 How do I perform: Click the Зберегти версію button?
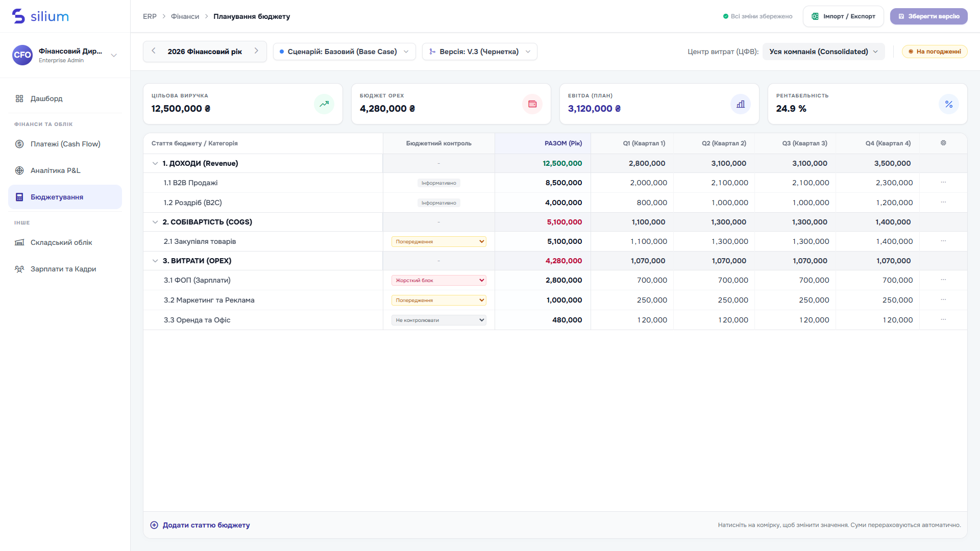(928, 16)
